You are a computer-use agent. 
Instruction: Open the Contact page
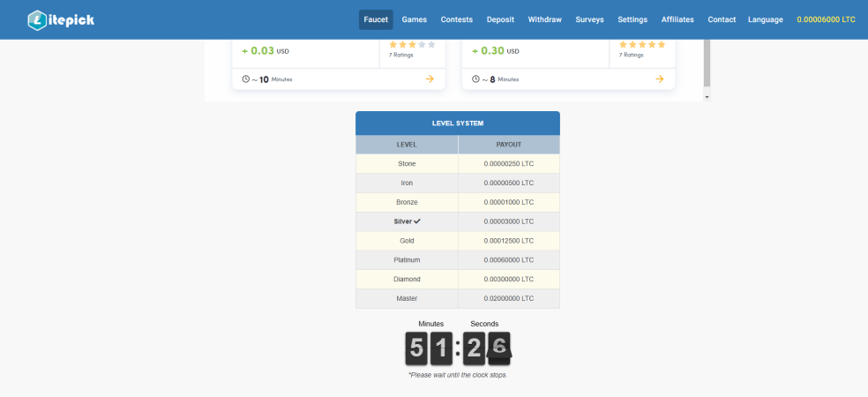[722, 19]
